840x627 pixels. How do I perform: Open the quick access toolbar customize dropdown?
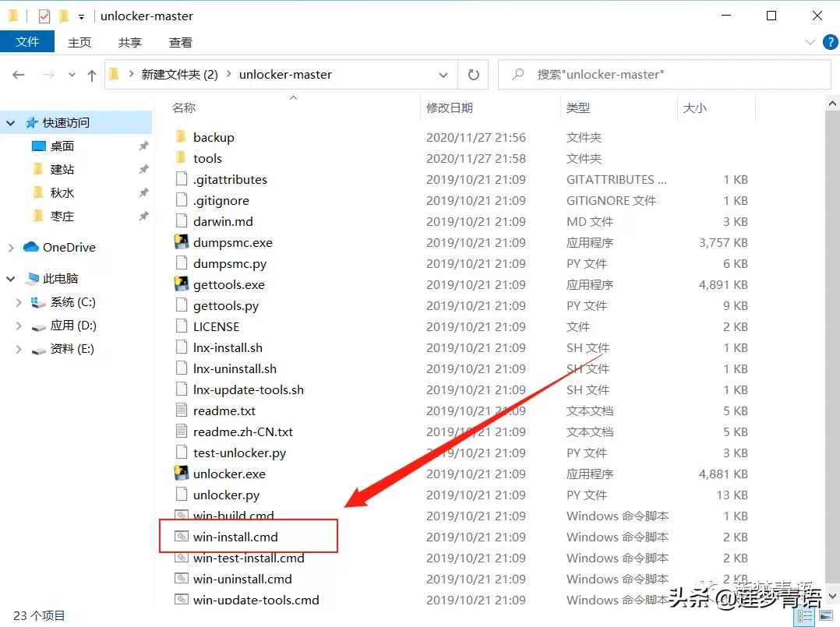81,16
